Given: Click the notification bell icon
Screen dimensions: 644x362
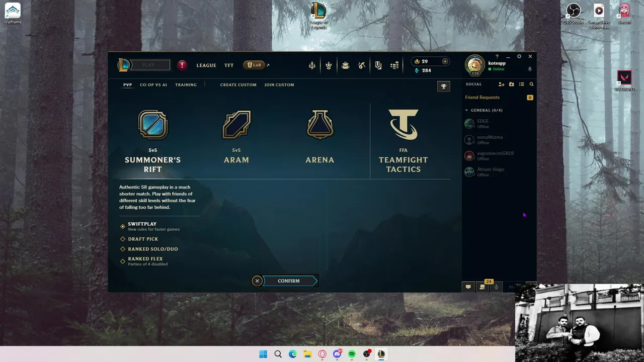Looking at the screenshot, I should [x=530, y=69].
